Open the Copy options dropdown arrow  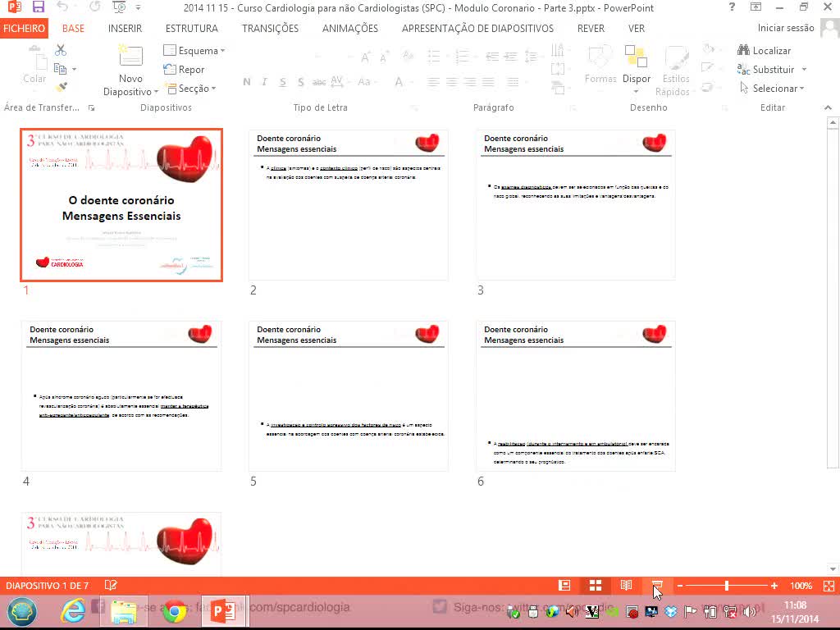tap(74, 69)
